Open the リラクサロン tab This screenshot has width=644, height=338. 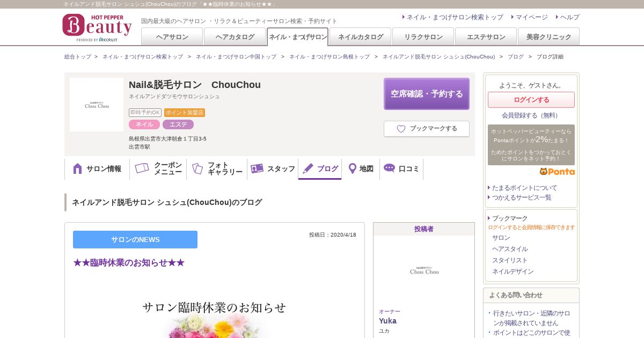point(423,36)
